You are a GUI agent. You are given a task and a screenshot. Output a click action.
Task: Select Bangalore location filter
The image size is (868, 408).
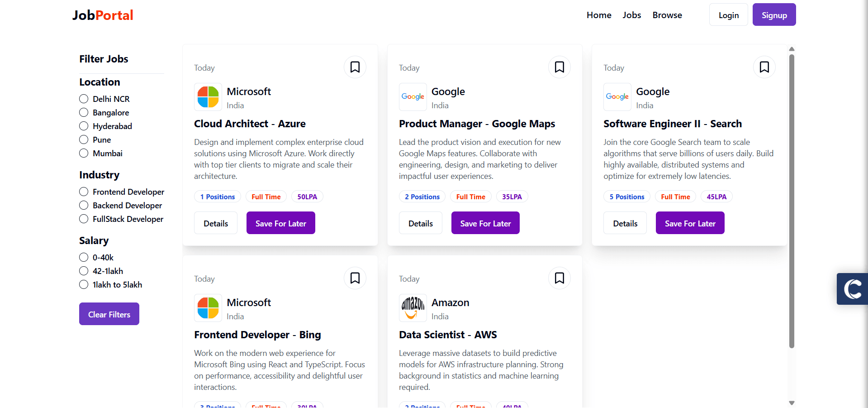[x=84, y=112]
